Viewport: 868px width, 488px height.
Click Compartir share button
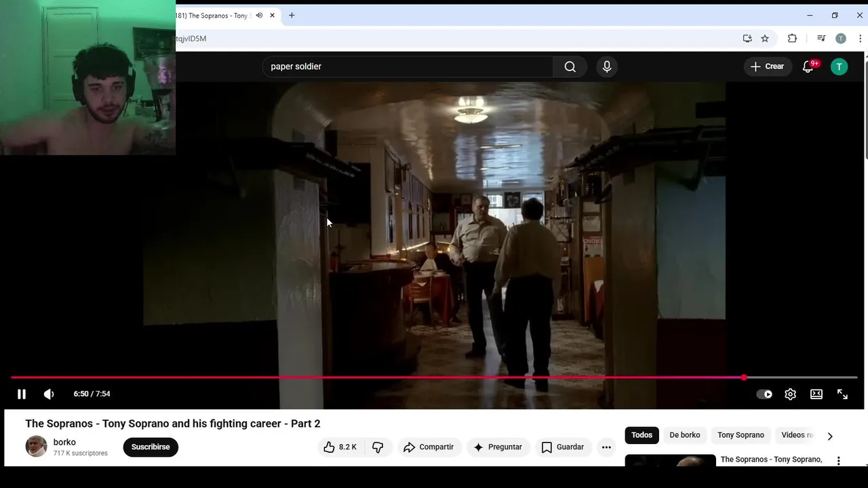tap(429, 447)
